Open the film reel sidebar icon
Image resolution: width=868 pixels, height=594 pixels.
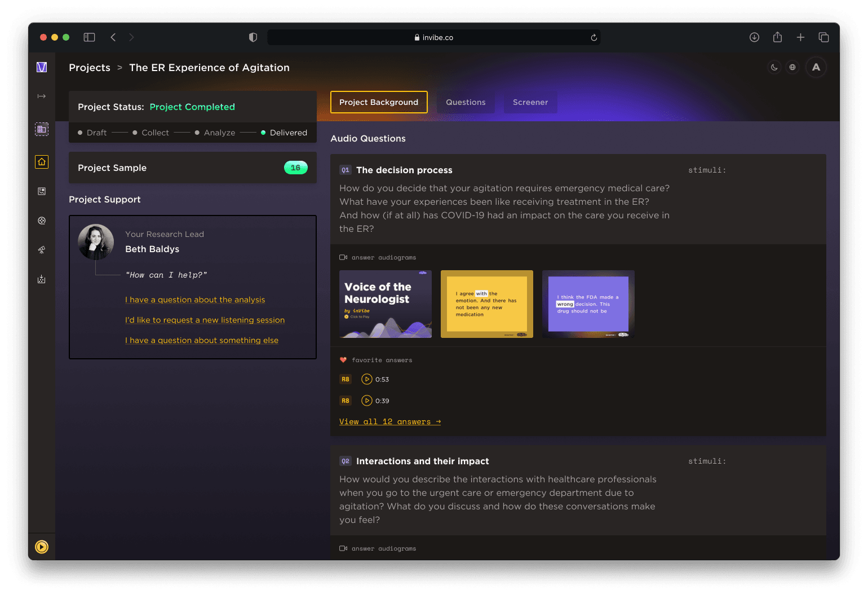(x=42, y=221)
